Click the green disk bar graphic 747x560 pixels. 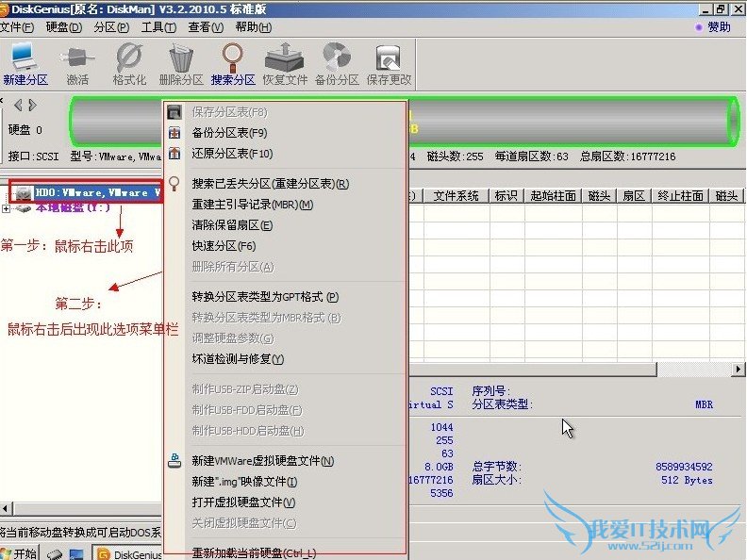(x=404, y=122)
